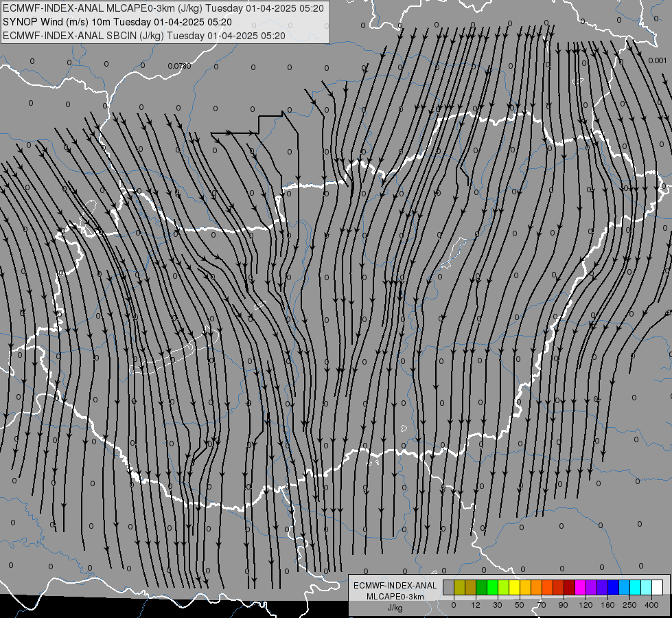Click the legend 'J/kg' unit label
Screen dimensions: 672x618
coord(395,608)
